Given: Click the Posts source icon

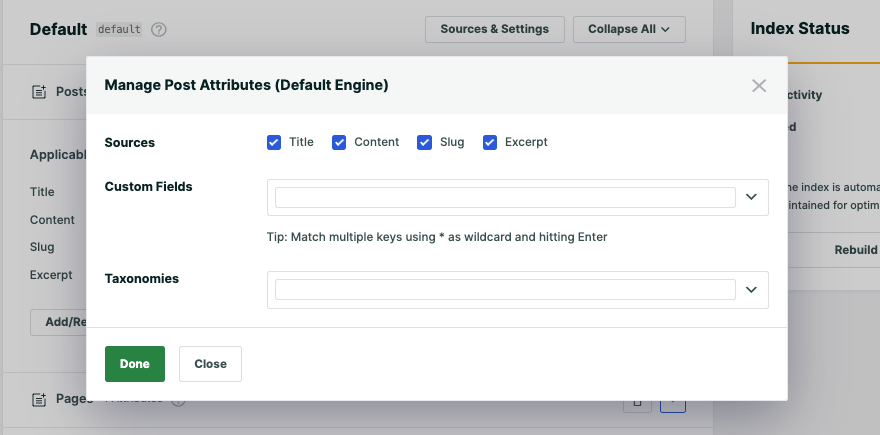Looking at the screenshot, I should 39,92.
